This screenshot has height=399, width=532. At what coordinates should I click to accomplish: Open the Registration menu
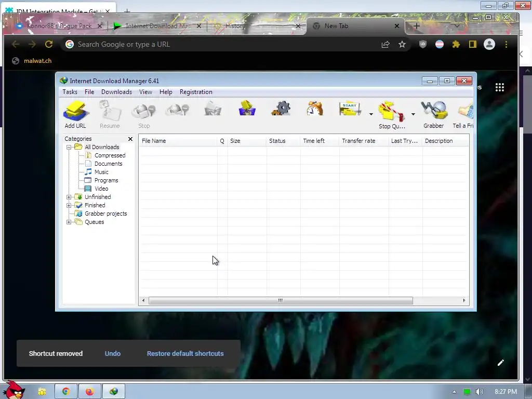(x=196, y=92)
